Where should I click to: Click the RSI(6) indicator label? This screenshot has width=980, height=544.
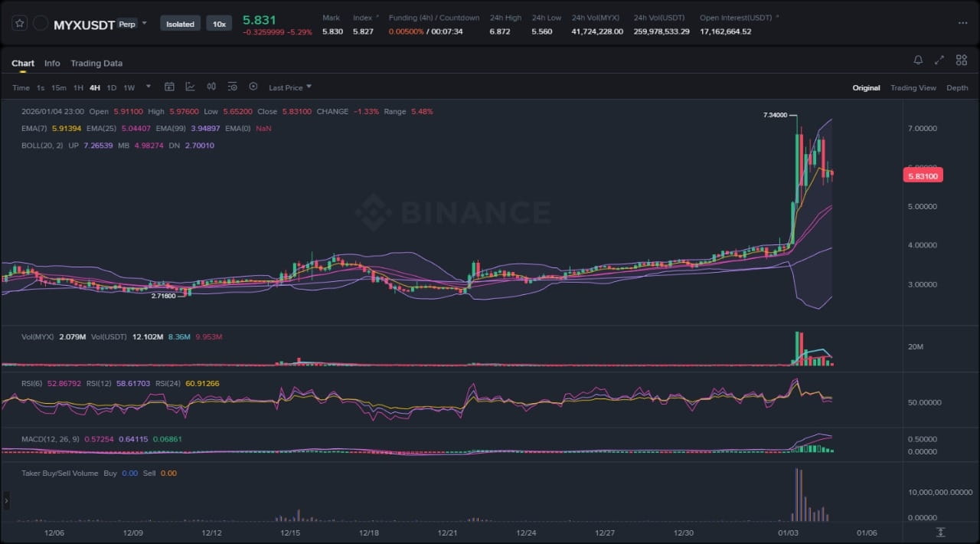[33, 383]
